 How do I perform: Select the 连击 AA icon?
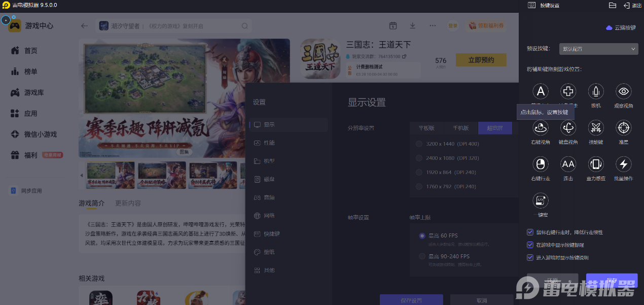click(x=568, y=164)
